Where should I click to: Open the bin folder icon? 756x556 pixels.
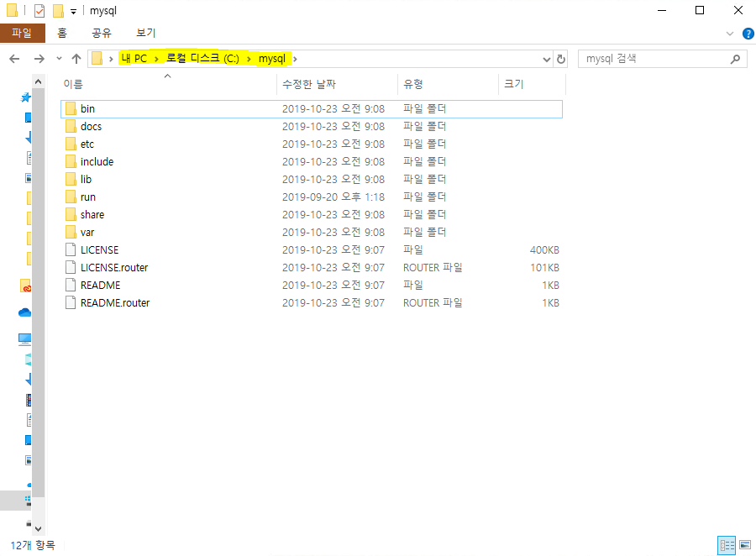click(x=71, y=108)
